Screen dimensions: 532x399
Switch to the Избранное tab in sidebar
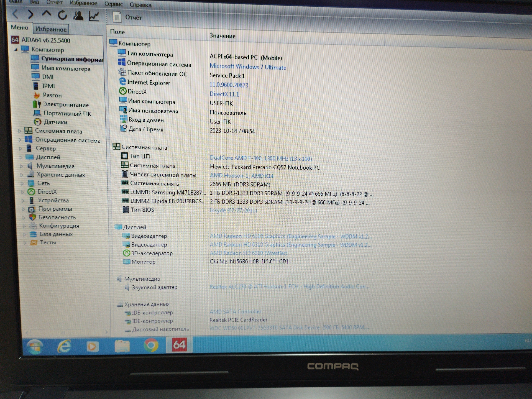coord(51,29)
